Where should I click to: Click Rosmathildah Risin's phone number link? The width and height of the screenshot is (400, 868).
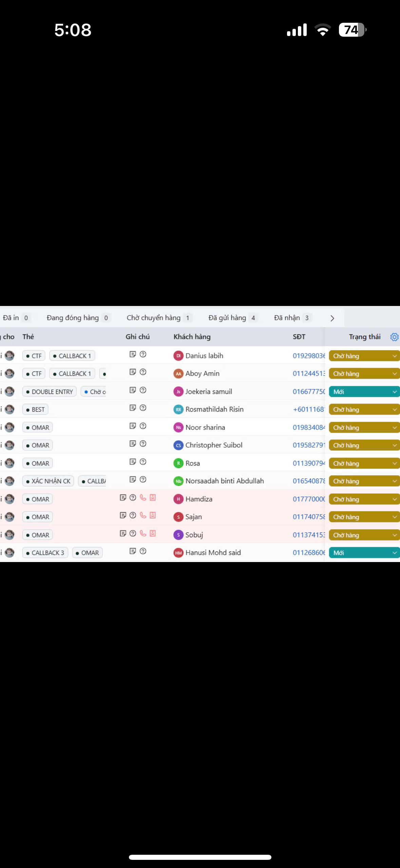pos(309,410)
